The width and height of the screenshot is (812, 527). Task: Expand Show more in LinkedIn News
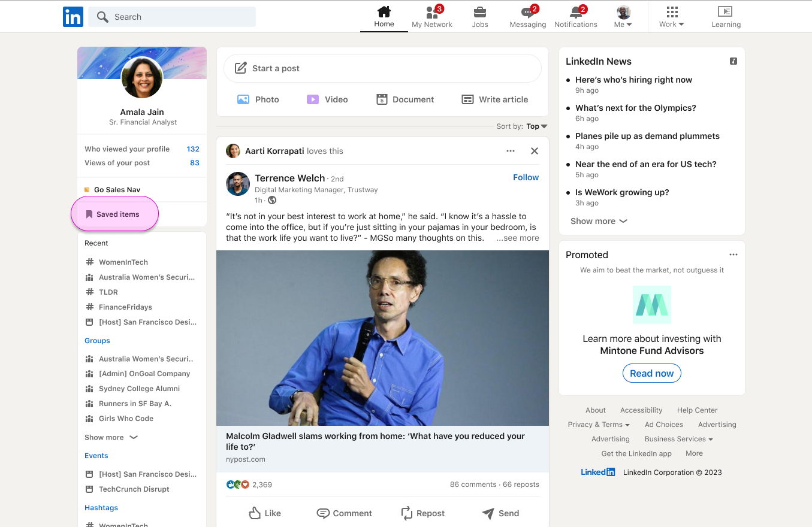click(599, 221)
